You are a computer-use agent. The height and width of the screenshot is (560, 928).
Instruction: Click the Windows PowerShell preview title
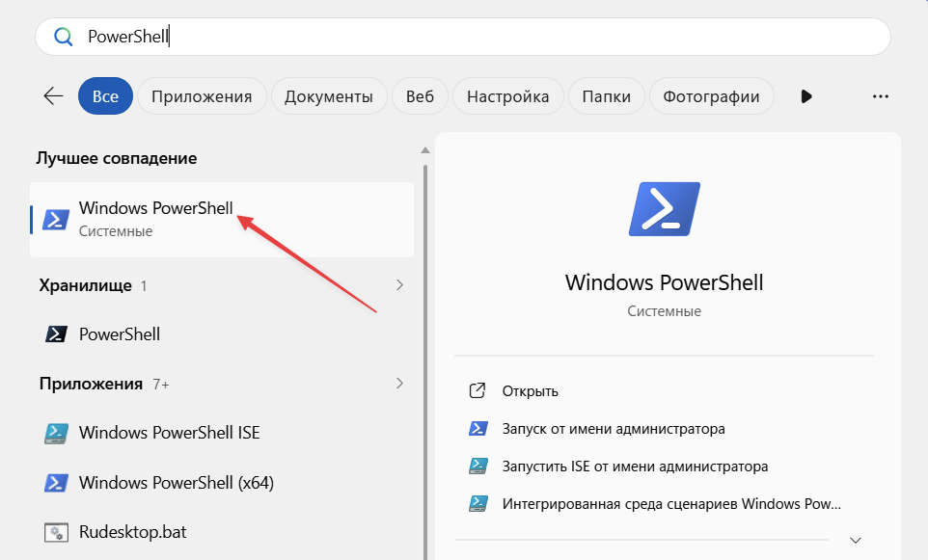(x=664, y=282)
